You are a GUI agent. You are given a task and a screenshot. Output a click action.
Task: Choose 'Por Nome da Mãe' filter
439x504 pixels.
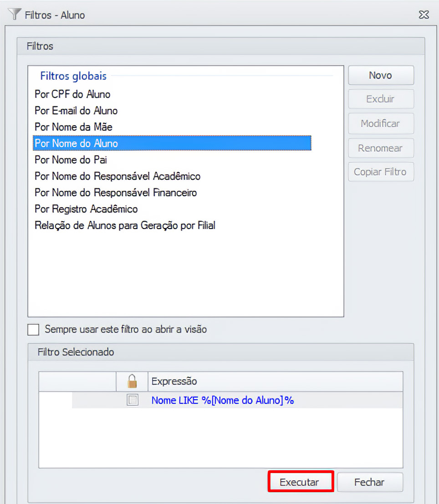[x=73, y=127]
